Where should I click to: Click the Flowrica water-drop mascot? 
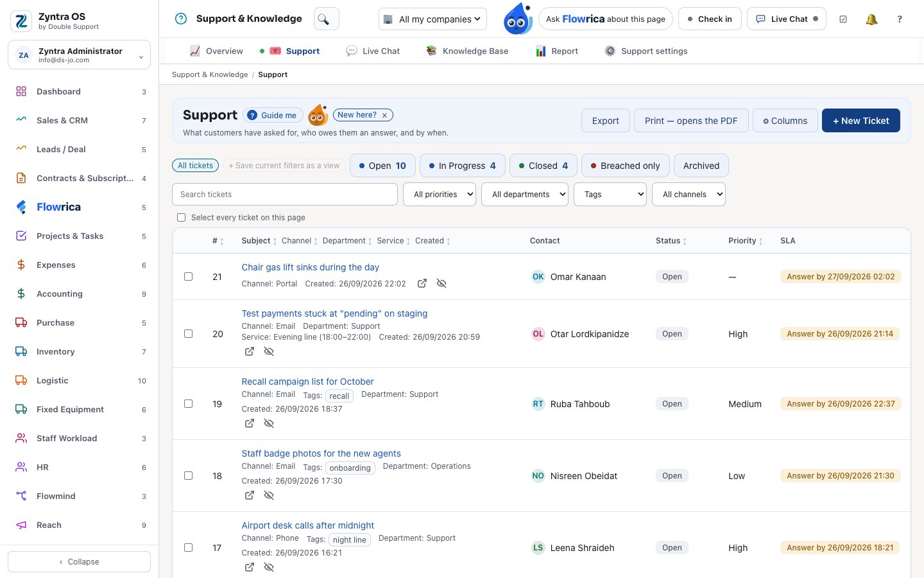coord(517,19)
